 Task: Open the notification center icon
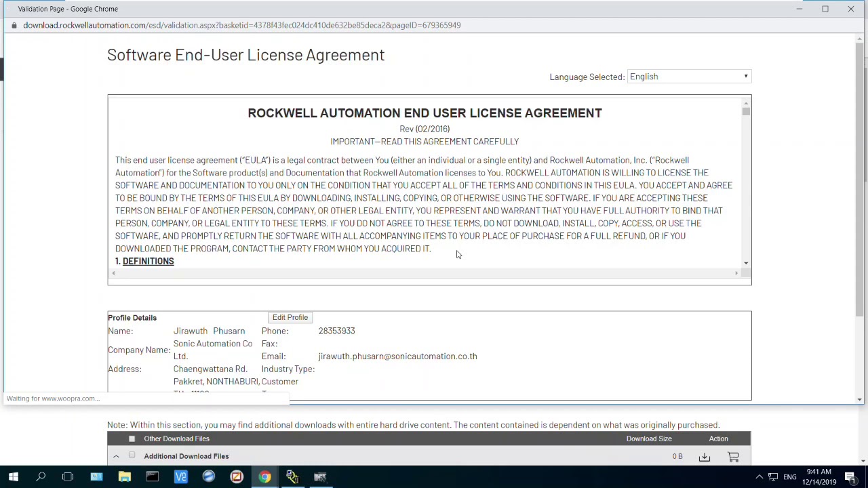tap(850, 477)
